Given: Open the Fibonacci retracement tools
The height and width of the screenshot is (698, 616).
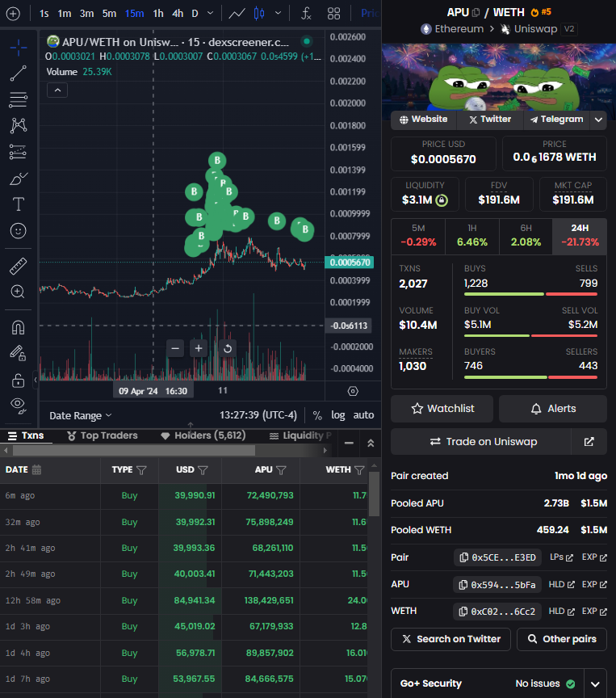Looking at the screenshot, I should coord(19,99).
